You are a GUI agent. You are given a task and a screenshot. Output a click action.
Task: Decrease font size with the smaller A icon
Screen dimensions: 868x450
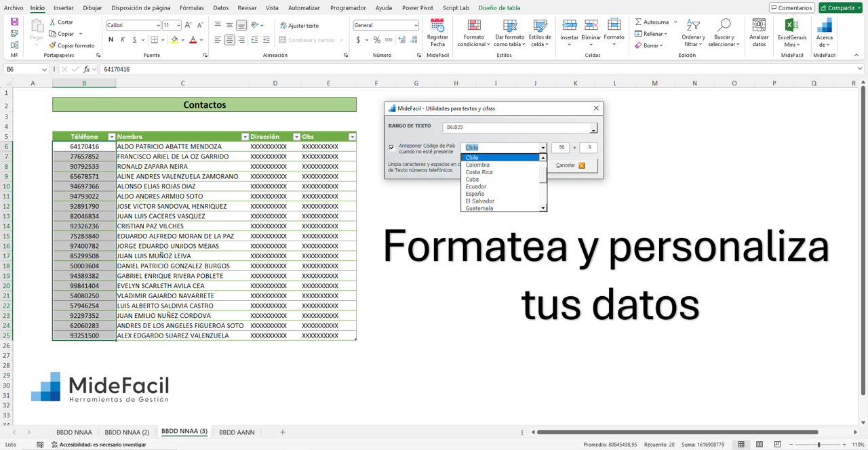tap(200, 25)
